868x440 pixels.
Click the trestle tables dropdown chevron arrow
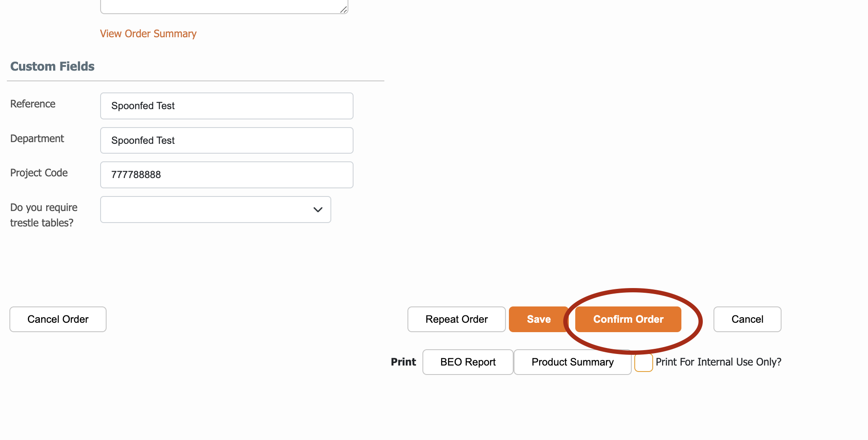(x=318, y=210)
